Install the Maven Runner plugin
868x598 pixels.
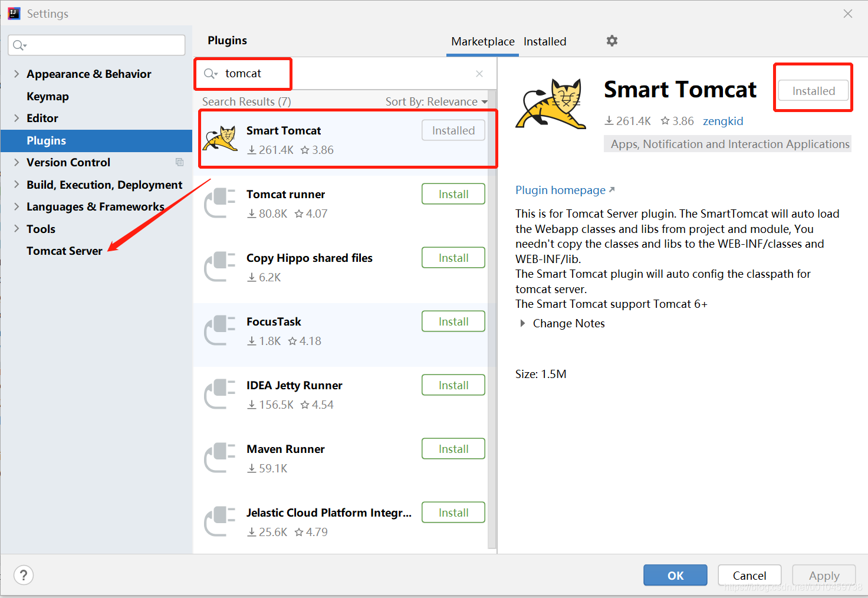[x=453, y=449]
